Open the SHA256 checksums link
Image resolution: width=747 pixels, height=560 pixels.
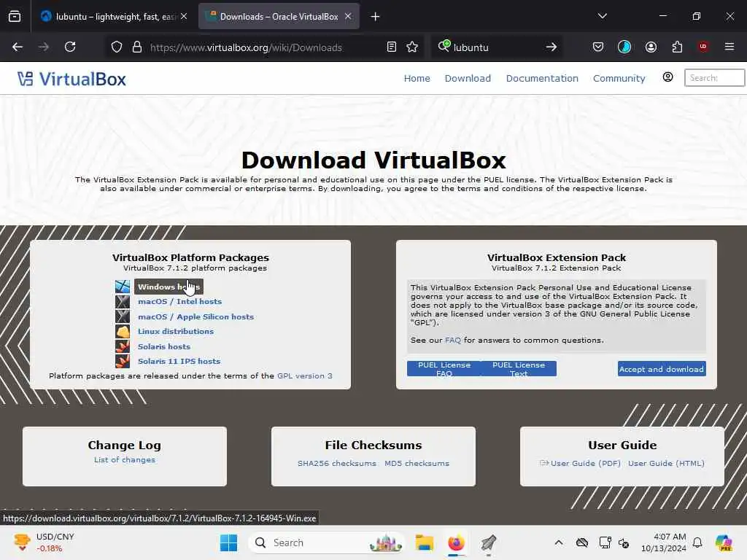pyautogui.click(x=337, y=463)
